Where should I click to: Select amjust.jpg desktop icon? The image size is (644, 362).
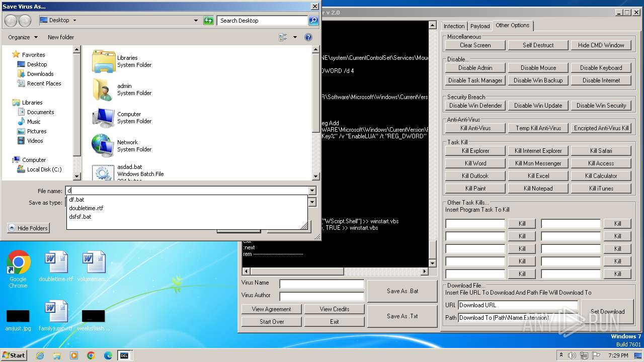click(18, 320)
